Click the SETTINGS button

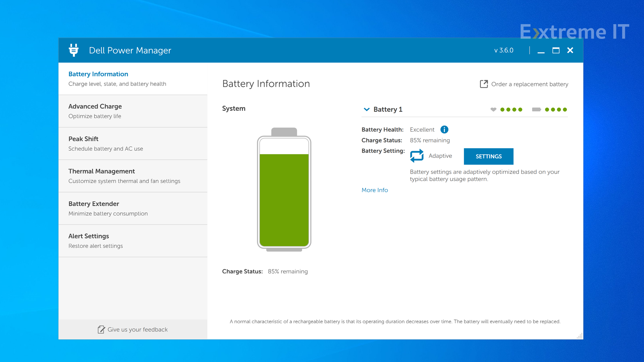pos(488,156)
